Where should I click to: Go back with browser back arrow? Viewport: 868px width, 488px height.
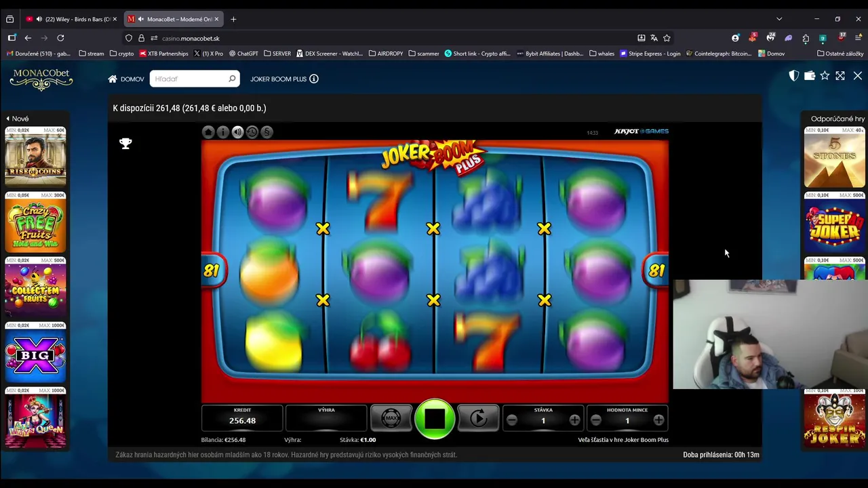28,38
